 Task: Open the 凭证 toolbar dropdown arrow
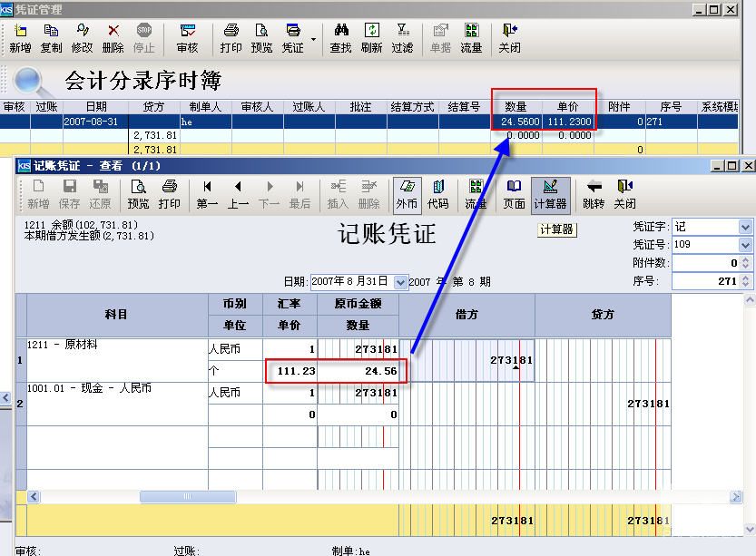(314, 39)
